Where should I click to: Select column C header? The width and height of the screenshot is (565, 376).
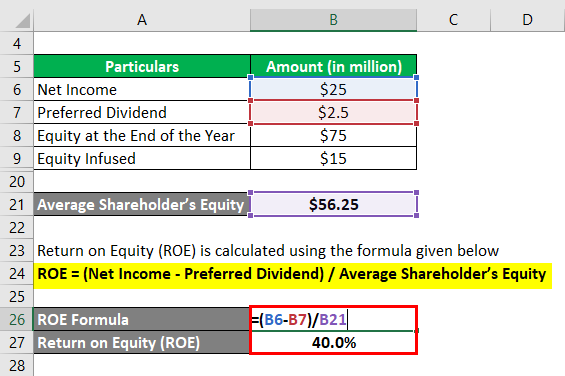point(453,20)
